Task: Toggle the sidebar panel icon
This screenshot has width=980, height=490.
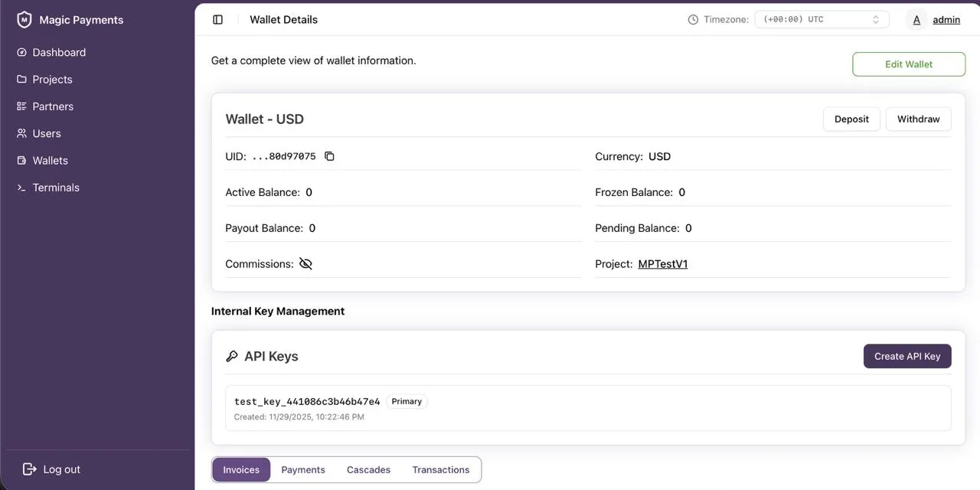Action: tap(218, 20)
